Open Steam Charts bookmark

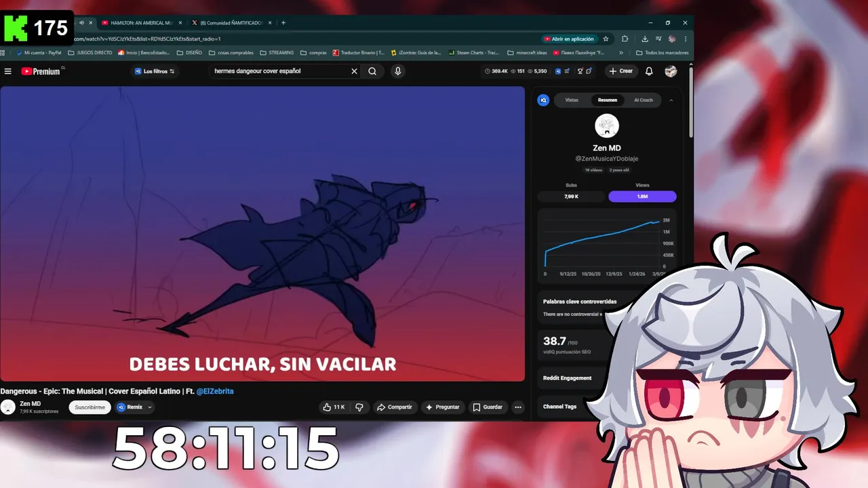coord(474,52)
